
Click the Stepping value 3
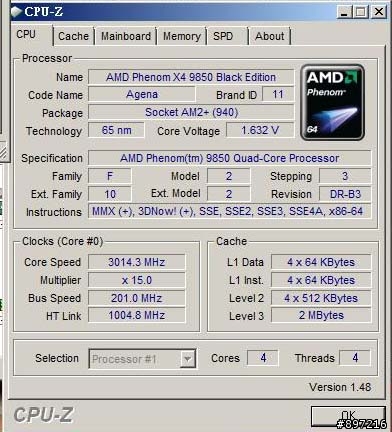(x=345, y=176)
